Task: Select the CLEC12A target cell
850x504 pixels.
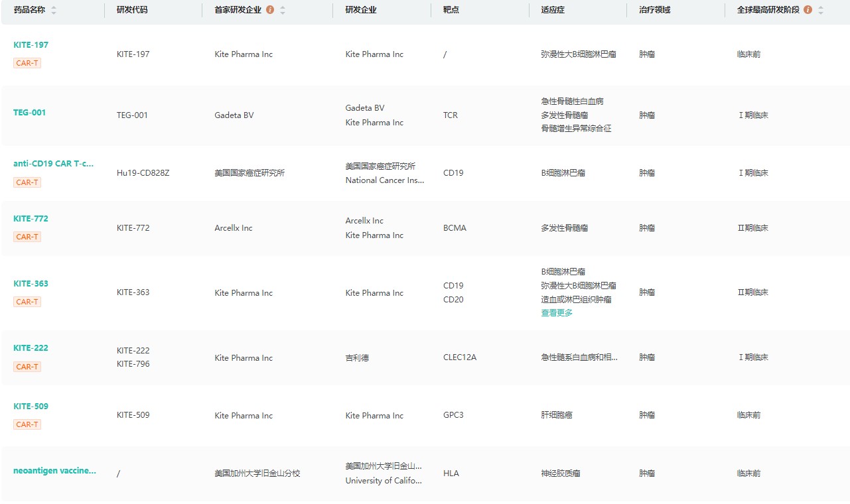Action: tap(460, 357)
